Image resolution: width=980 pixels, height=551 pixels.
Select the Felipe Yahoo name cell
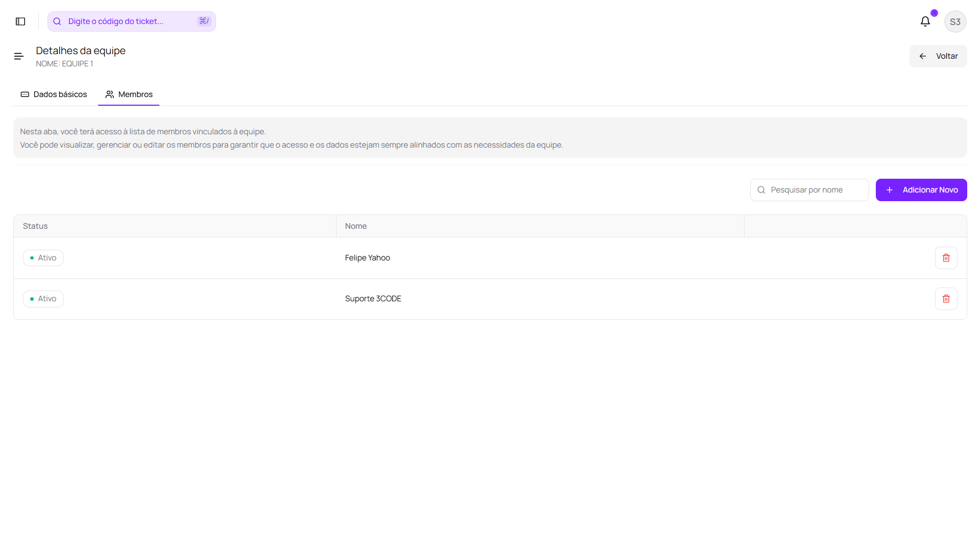[367, 258]
